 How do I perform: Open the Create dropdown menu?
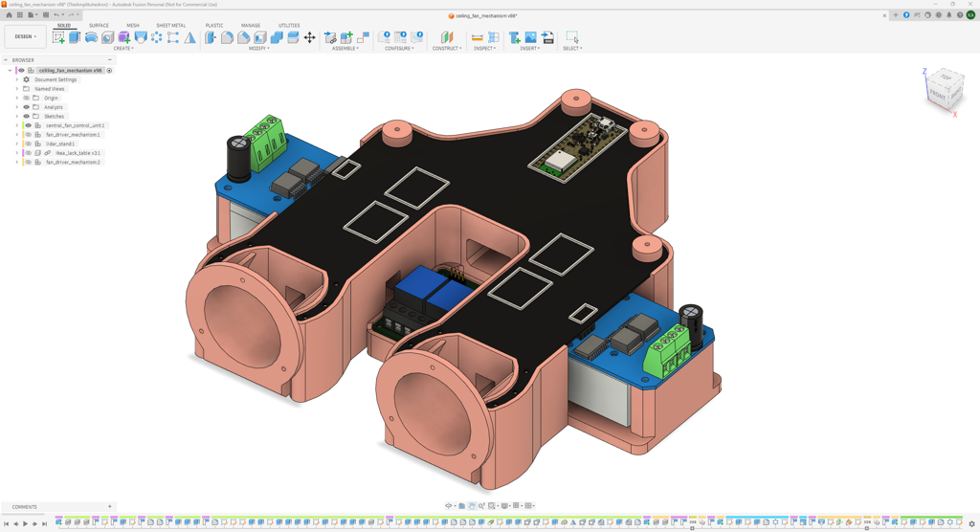pos(123,48)
